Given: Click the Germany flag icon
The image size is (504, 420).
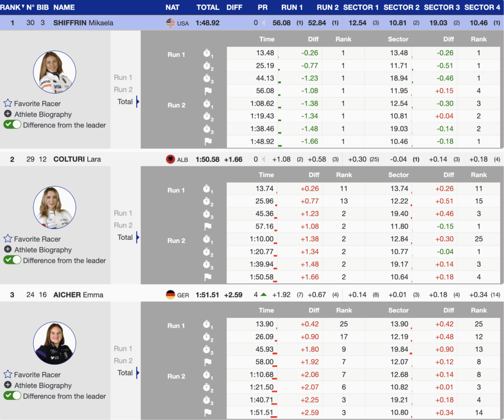Looking at the screenshot, I should click(171, 295).
